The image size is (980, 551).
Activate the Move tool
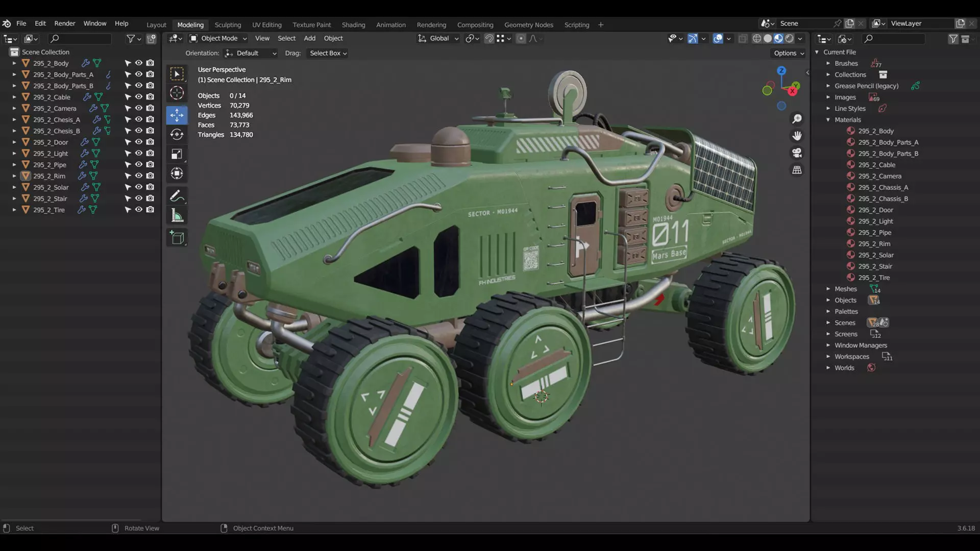click(x=177, y=115)
